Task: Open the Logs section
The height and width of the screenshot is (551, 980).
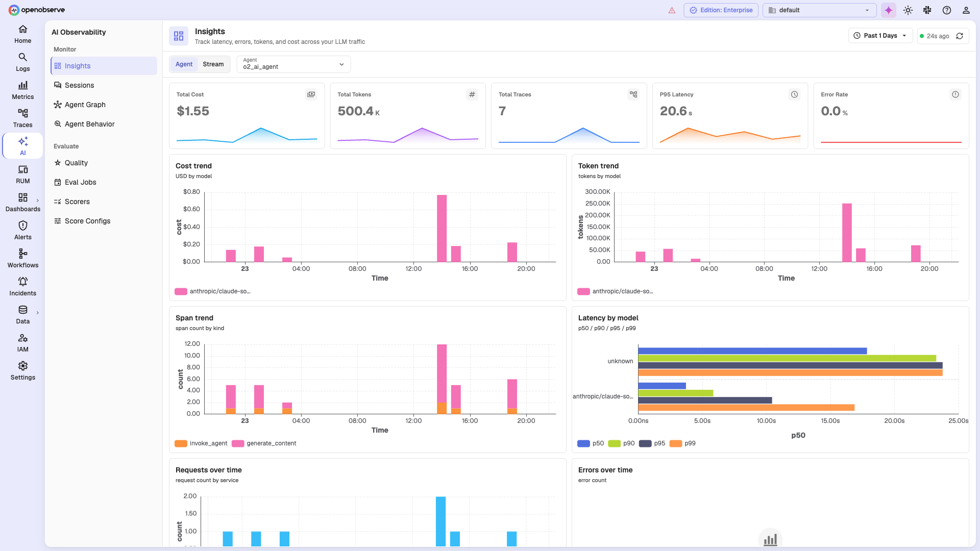Action: [22, 62]
